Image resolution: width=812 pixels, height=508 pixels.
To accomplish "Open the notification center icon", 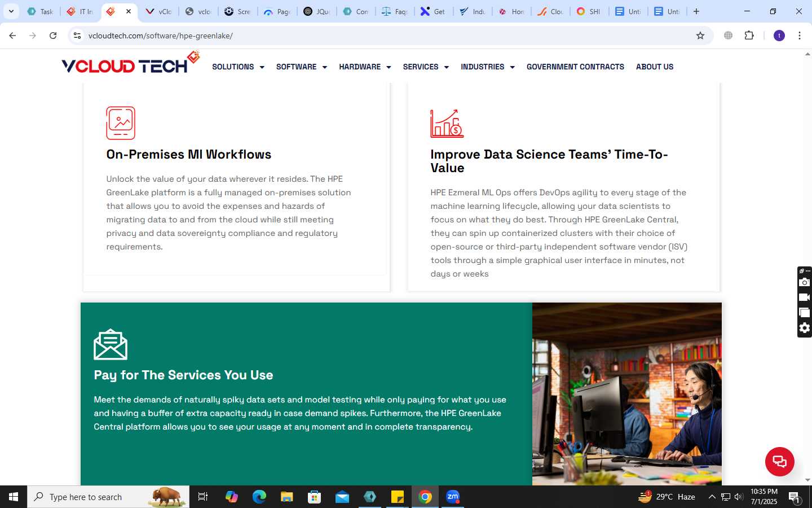I will (795, 498).
